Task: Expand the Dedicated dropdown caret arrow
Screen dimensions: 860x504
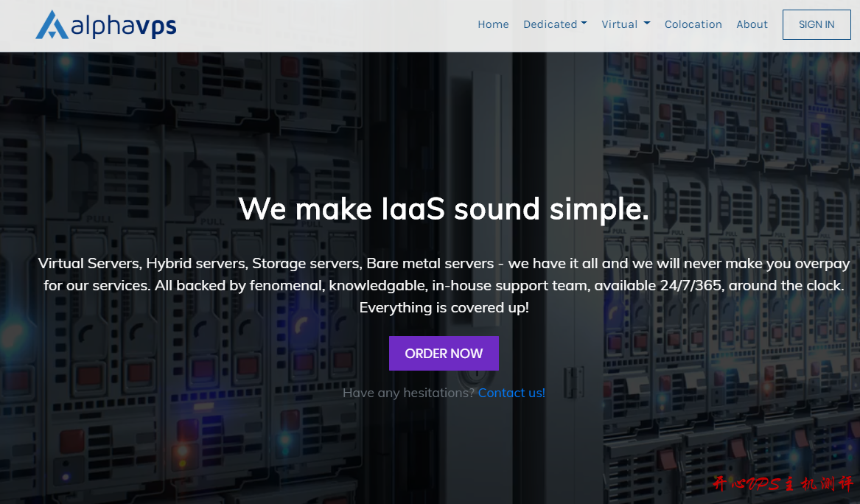Action: coord(584,24)
